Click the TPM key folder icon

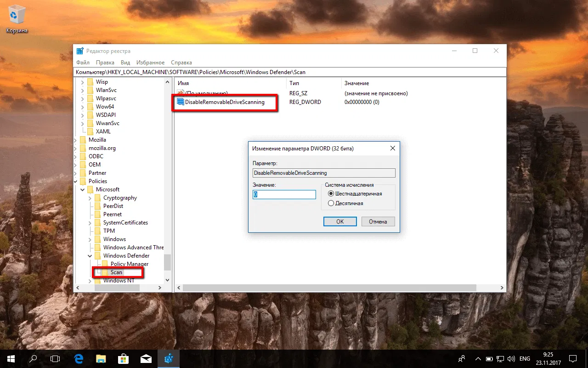click(x=97, y=231)
